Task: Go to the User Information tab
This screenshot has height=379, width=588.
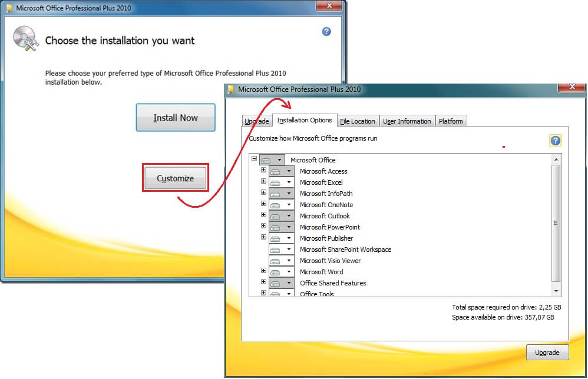Action: (407, 121)
